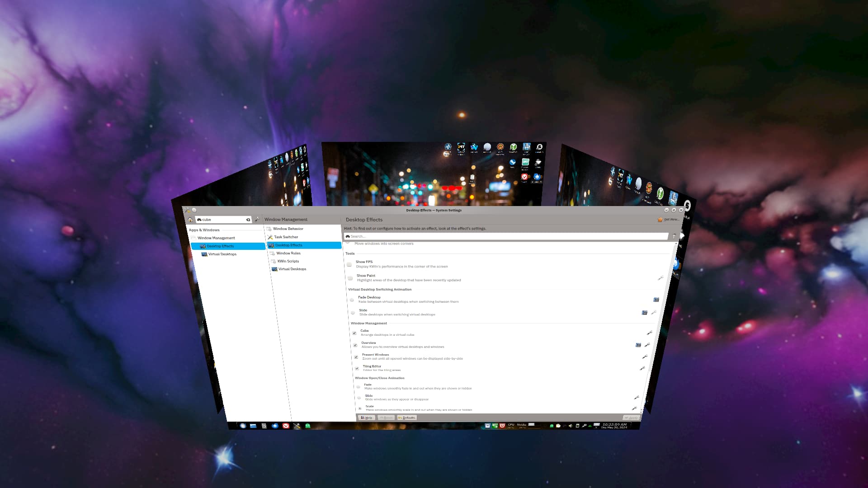Disable the Cube effect checkbox
The width and height of the screenshot is (868, 488).
tap(355, 333)
